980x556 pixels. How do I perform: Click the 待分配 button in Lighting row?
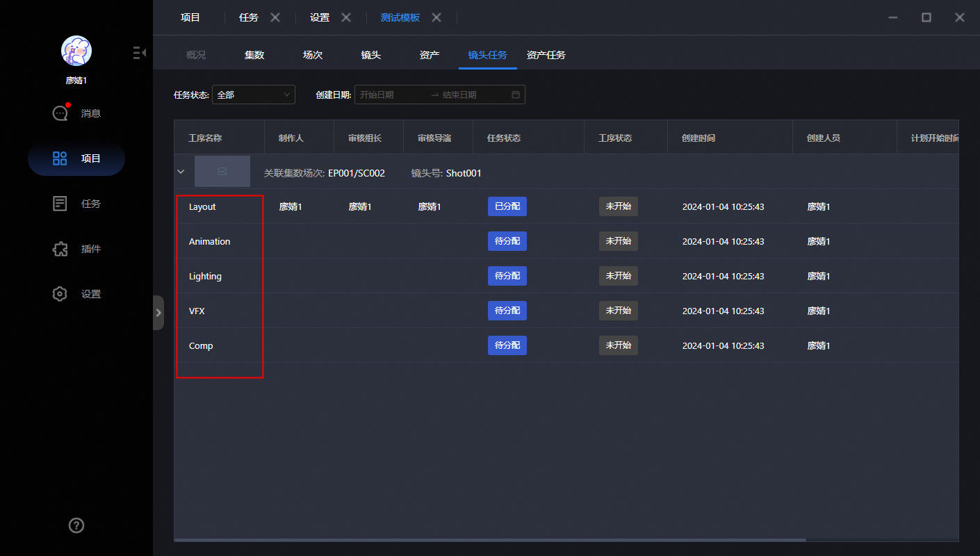pos(507,276)
